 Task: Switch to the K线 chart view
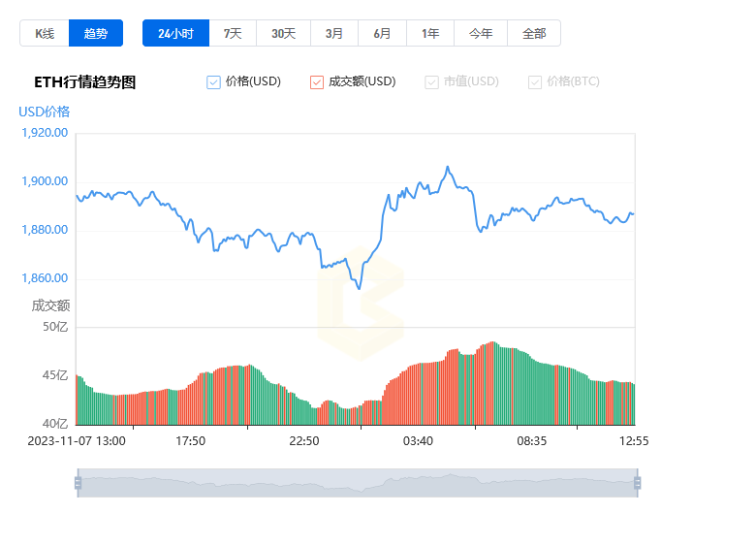click(45, 33)
